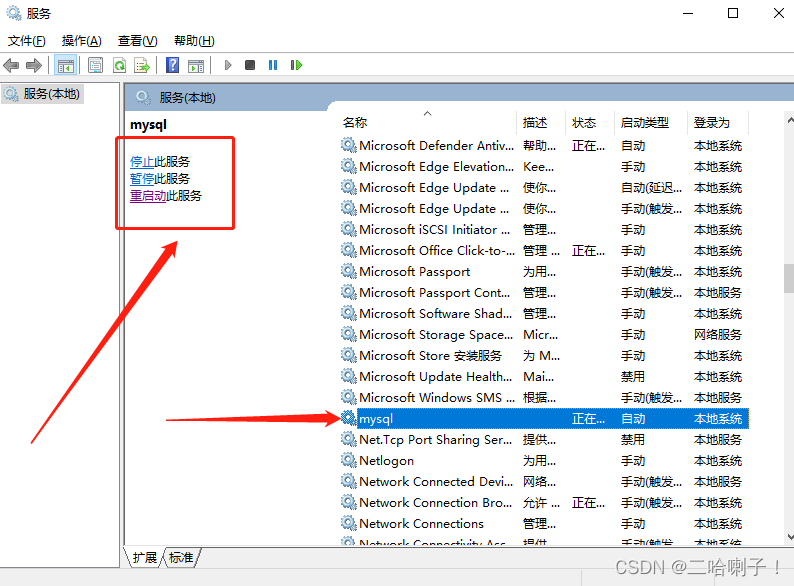The image size is (794, 586).
Task: Click the 服务(本地) header of the right pane
Action: pyautogui.click(x=187, y=97)
